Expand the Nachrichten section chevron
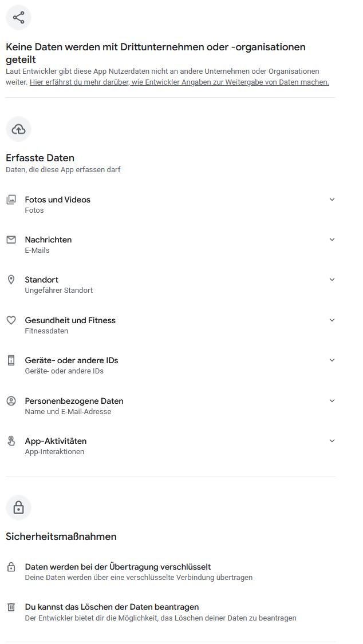This screenshot has width=363, height=644. [x=332, y=240]
